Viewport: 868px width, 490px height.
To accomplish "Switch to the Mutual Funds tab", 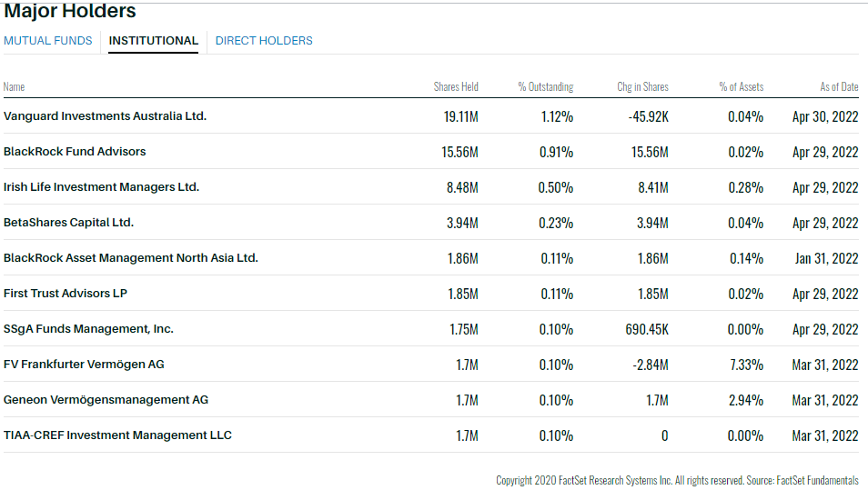I will [47, 40].
